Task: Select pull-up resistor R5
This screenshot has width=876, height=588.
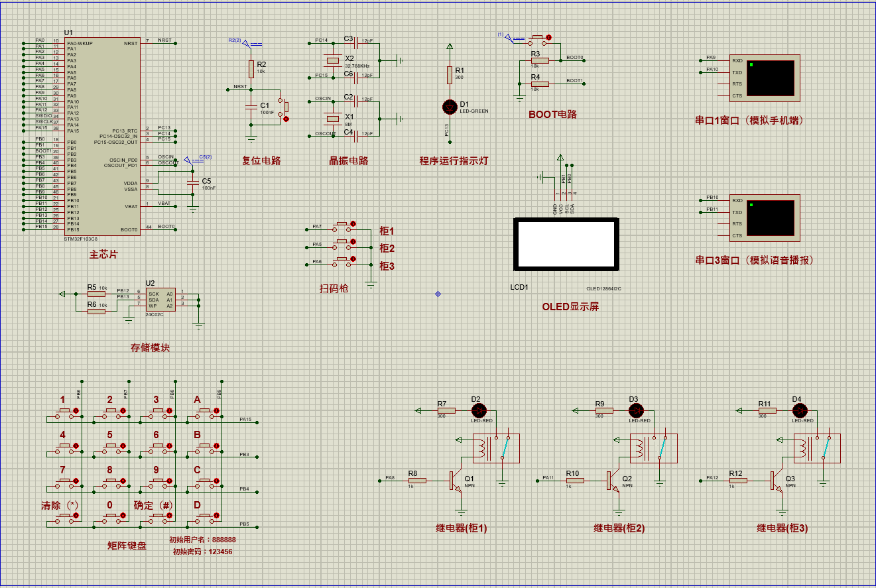Action: click(97, 294)
